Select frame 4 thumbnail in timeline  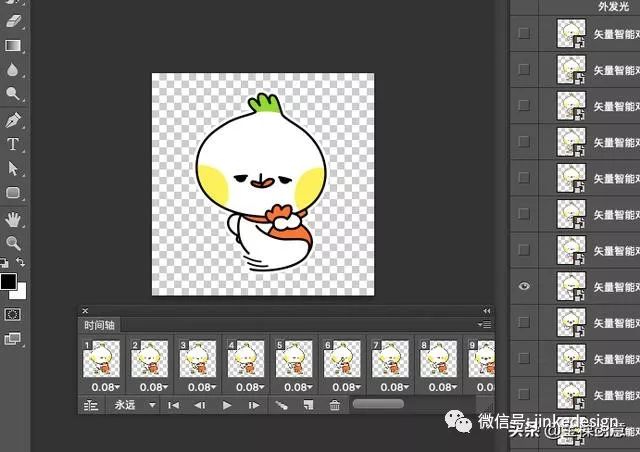246,359
